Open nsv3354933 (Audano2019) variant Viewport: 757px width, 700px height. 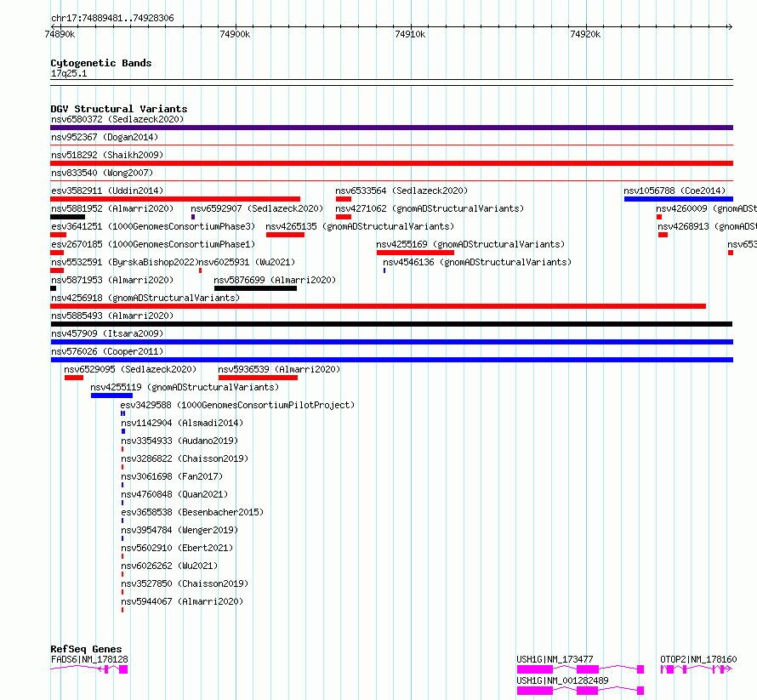pos(179,441)
